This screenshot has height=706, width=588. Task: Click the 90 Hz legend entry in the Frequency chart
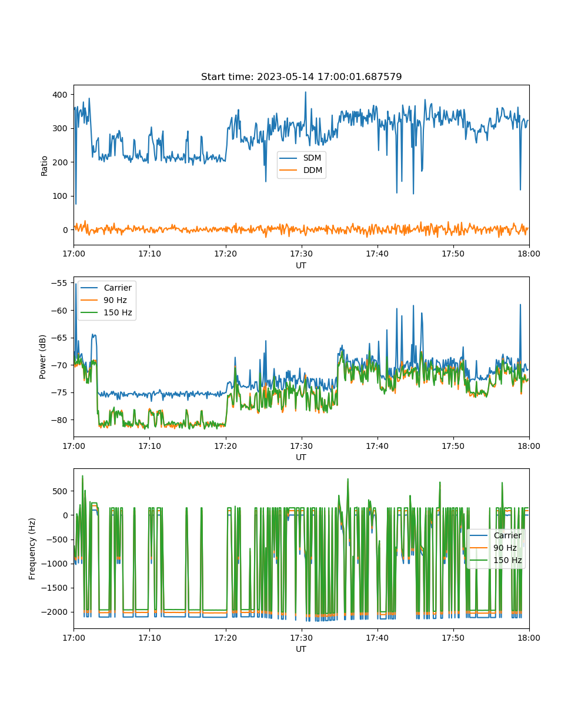click(493, 548)
